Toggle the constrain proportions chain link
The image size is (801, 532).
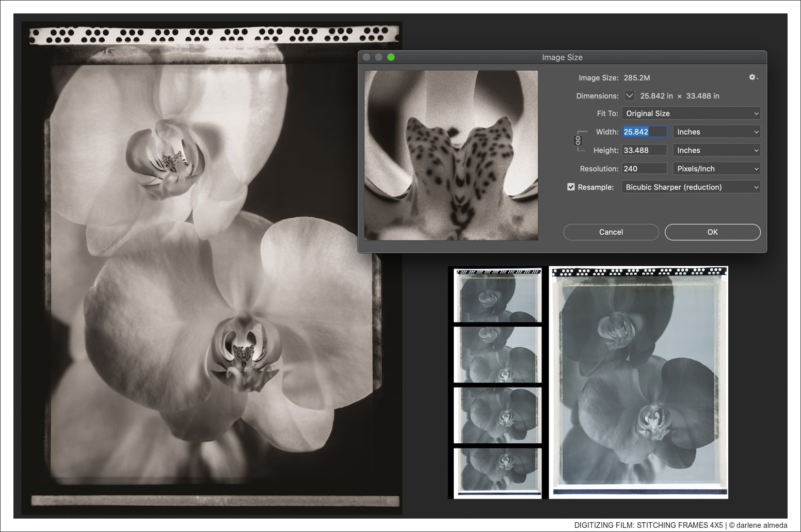578,140
